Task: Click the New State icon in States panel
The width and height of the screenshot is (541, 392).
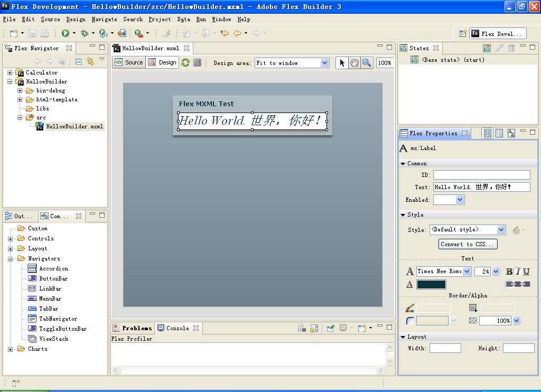Action: pos(487,48)
